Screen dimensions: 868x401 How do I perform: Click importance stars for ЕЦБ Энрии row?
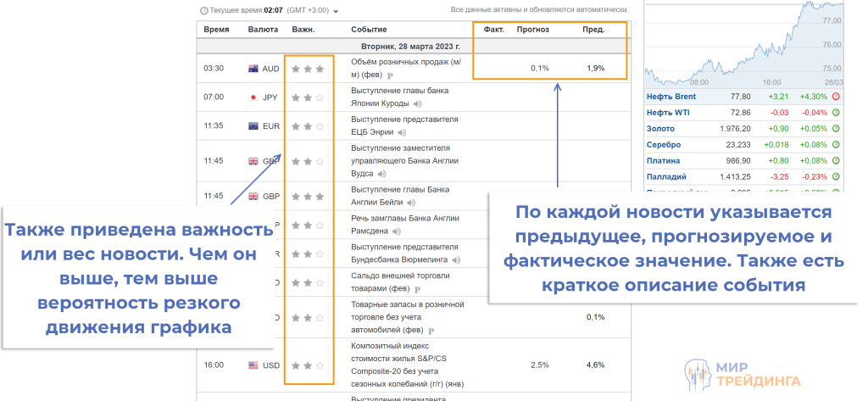[307, 126]
